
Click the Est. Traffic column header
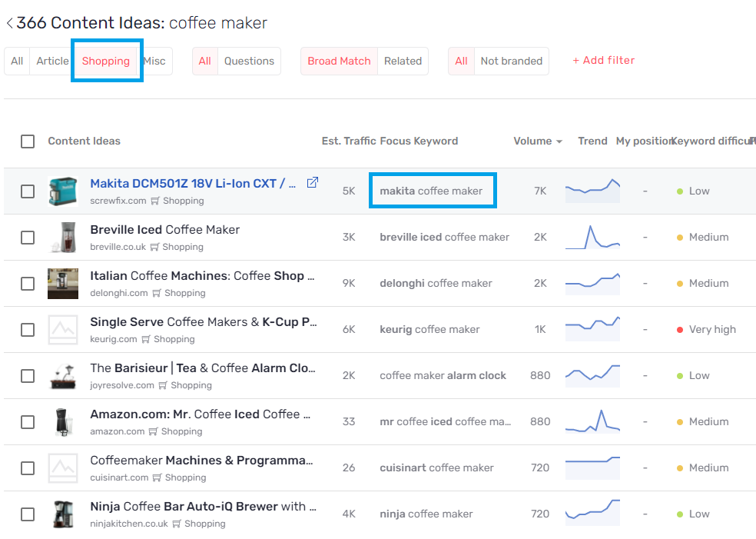[x=349, y=141]
